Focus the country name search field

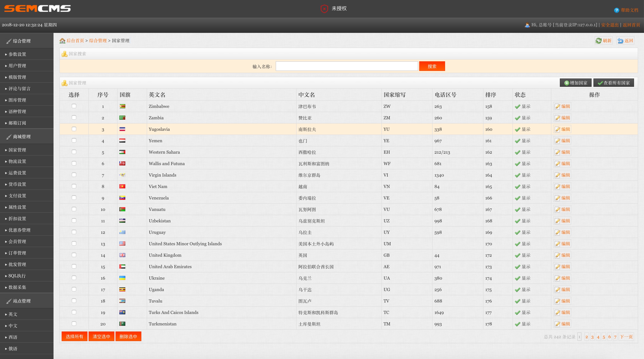[347, 66]
